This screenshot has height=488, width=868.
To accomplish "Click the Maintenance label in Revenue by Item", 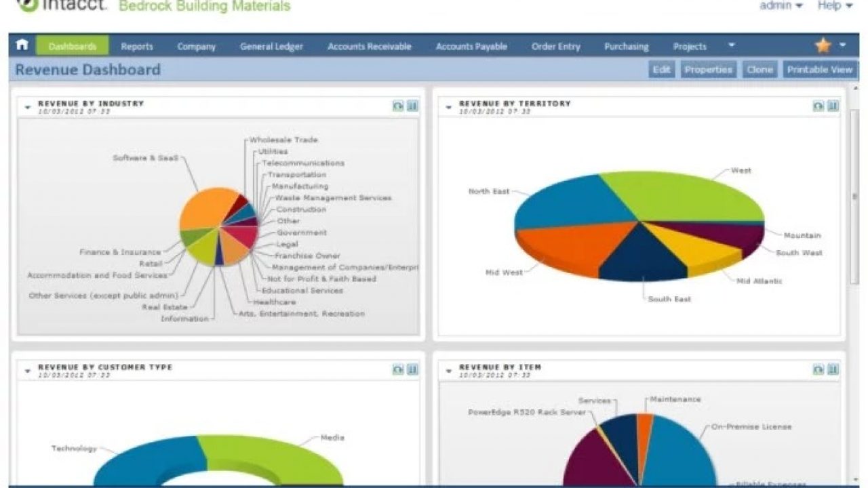I will point(675,399).
